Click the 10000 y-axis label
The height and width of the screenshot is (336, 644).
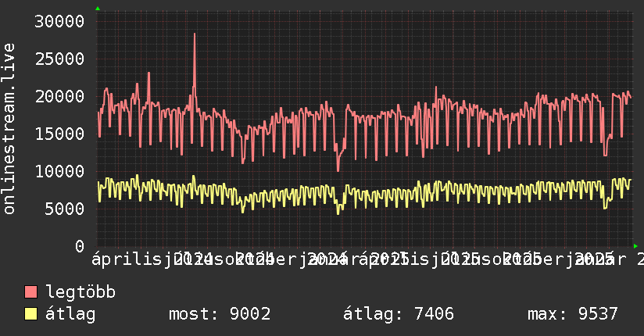click(59, 171)
